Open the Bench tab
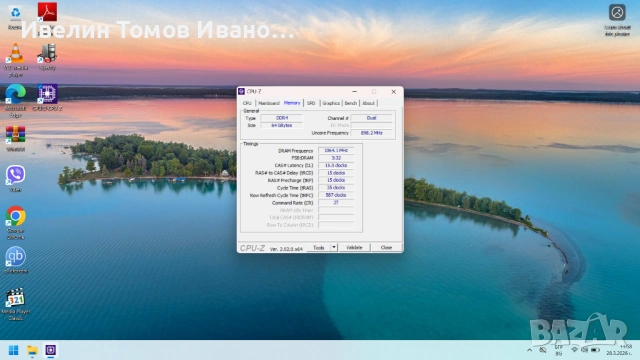The height and width of the screenshot is (360, 640). point(351,103)
